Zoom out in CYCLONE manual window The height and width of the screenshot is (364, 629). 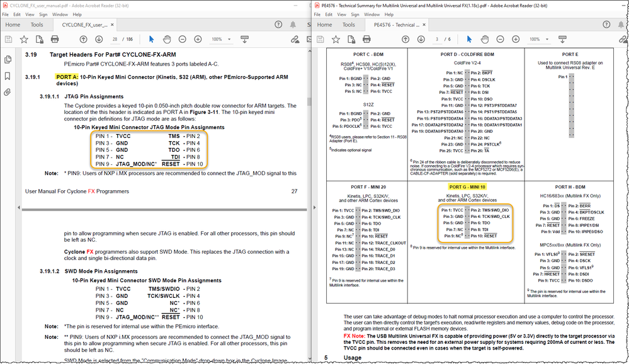[183, 39]
